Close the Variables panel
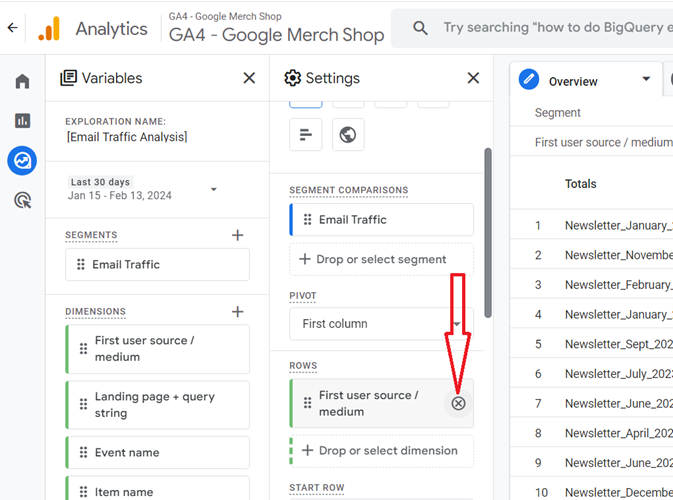The width and height of the screenshot is (673, 500). point(249,78)
